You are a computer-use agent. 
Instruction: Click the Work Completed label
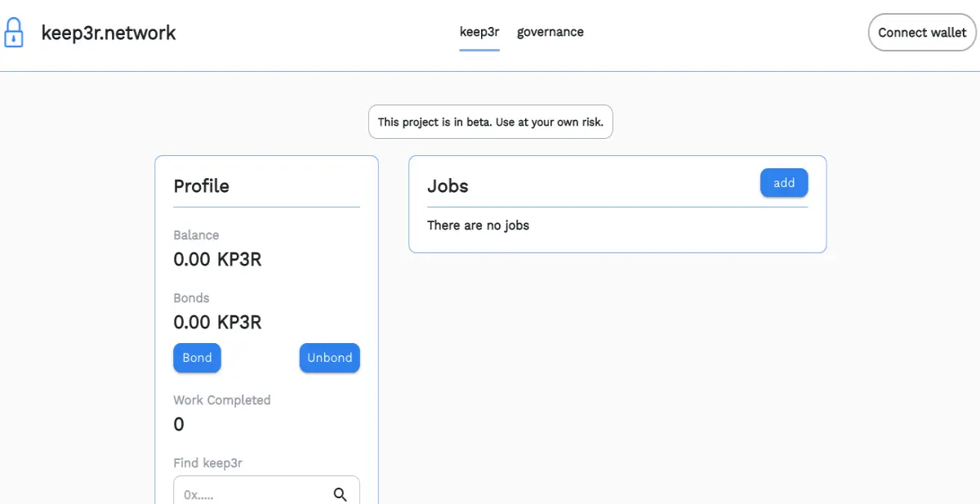click(222, 400)
